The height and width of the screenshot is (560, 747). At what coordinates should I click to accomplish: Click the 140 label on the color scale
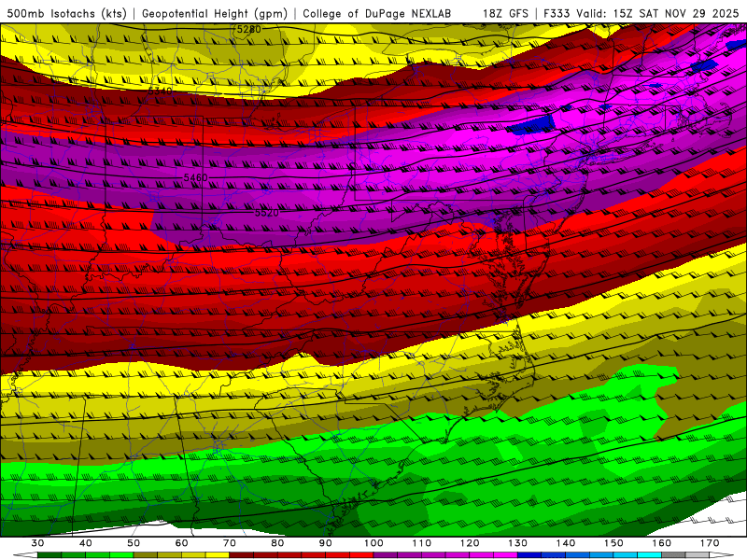coord(566,543)
